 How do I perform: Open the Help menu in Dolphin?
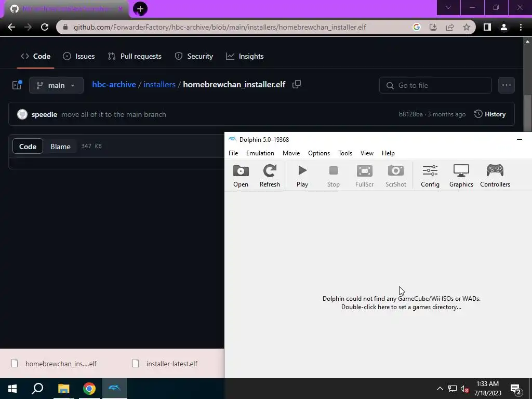point(388,153)
